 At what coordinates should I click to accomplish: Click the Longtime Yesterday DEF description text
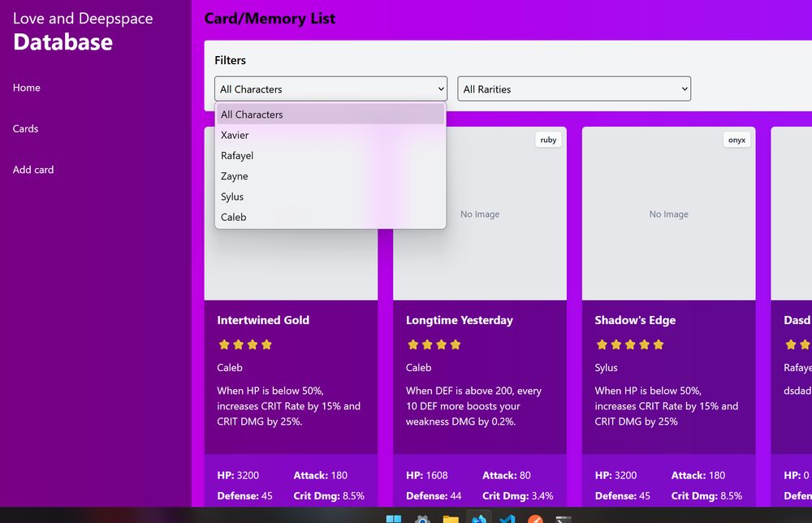coord(473,406)
